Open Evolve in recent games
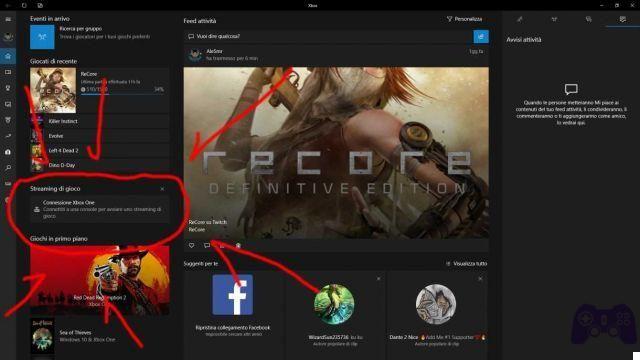This screenshot has width=640, height=360. (100, 136)
